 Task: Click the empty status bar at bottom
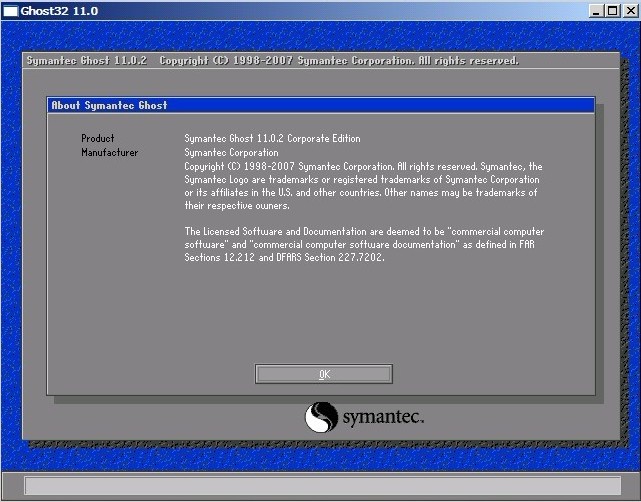320,486
